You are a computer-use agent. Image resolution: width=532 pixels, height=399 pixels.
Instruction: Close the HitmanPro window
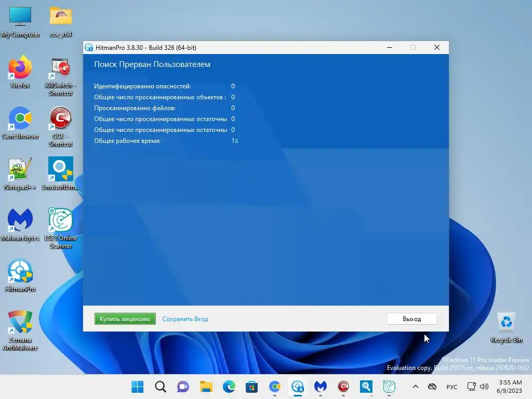(x=436, y=47)
